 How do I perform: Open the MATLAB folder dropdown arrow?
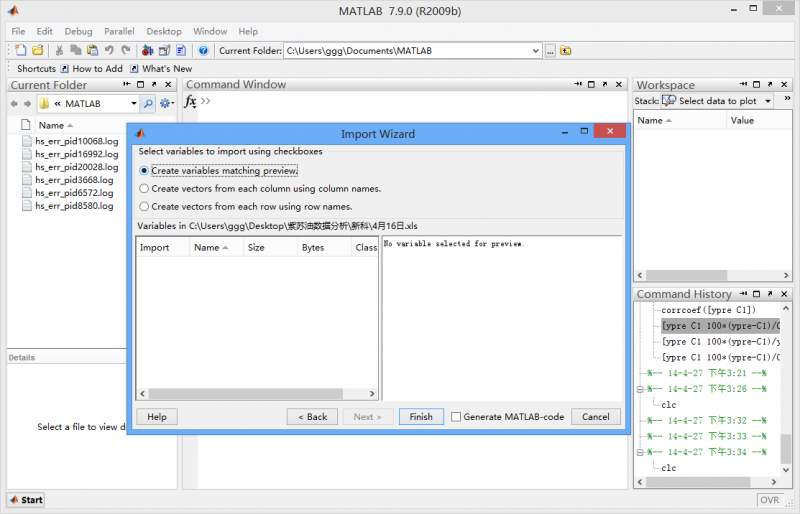pyautogui.click(x=134, y=104)
